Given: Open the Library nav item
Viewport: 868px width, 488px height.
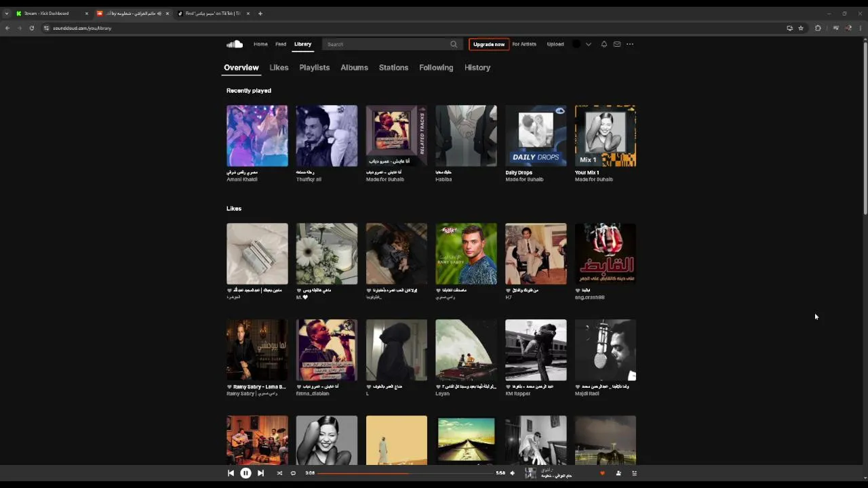Looking at the screenshot, I should 302,44.
